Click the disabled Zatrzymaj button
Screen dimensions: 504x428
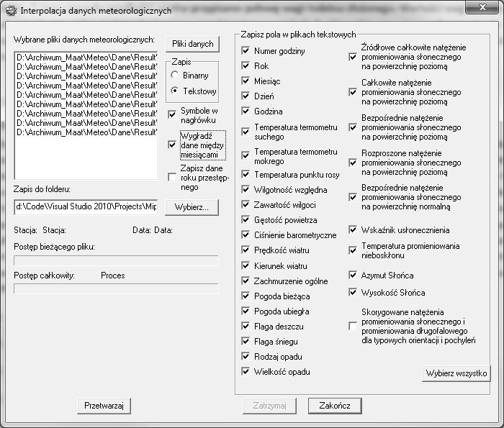269,406
